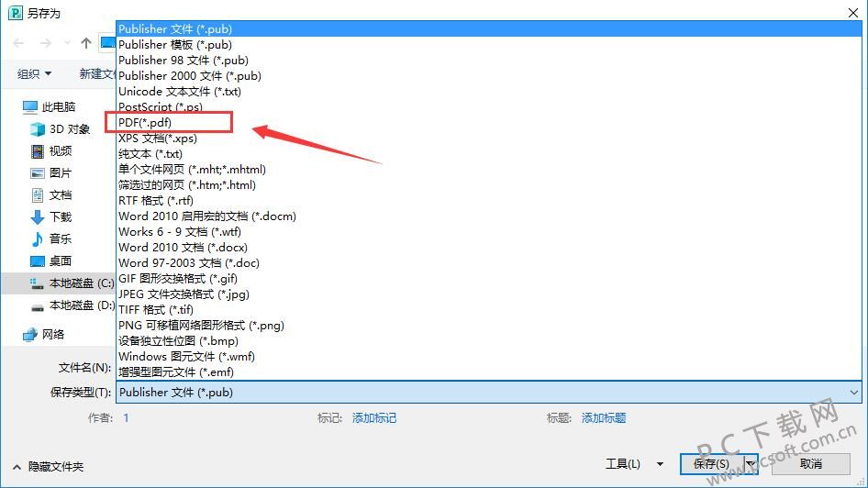The image size is (868, 488).
Task: Select Works 6 - 9 文档 (*.wtf)
Action: coord(489,231)
